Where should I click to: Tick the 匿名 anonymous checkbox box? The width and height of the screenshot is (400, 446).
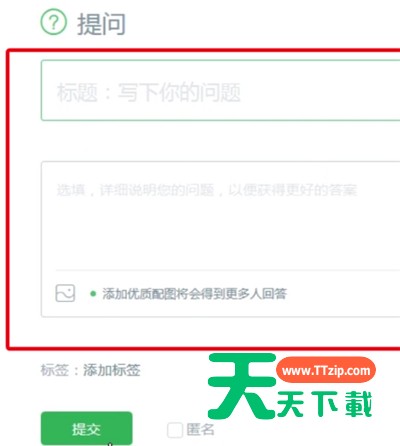click(x=175, y=430)
